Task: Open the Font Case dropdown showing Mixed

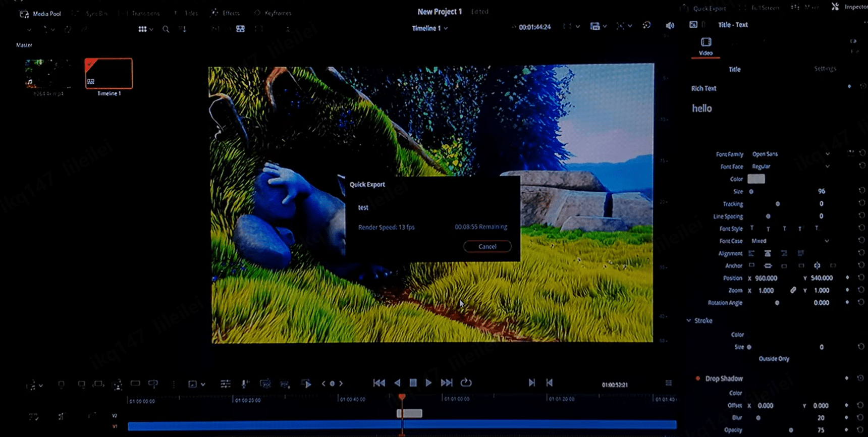Action: [790, 241]
